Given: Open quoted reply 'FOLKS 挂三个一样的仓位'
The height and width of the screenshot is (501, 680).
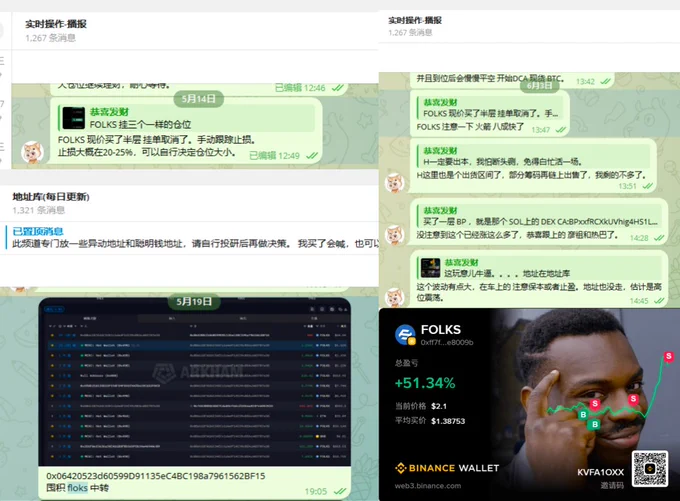Looking at the screenshot, I should [186, 118].
